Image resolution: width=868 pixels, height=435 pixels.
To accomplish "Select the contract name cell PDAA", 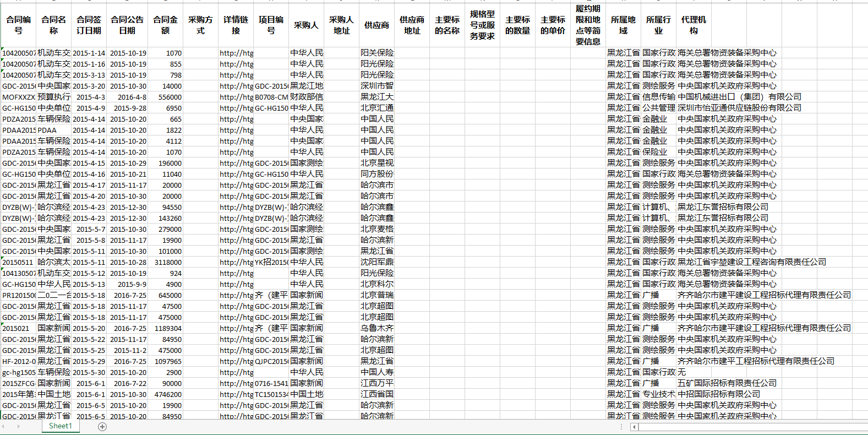I will pos(54,130).
